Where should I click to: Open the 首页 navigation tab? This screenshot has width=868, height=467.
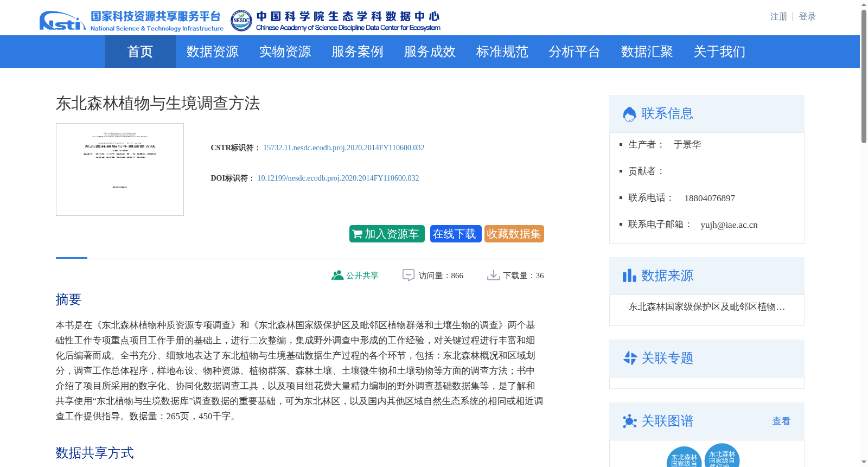140,52
